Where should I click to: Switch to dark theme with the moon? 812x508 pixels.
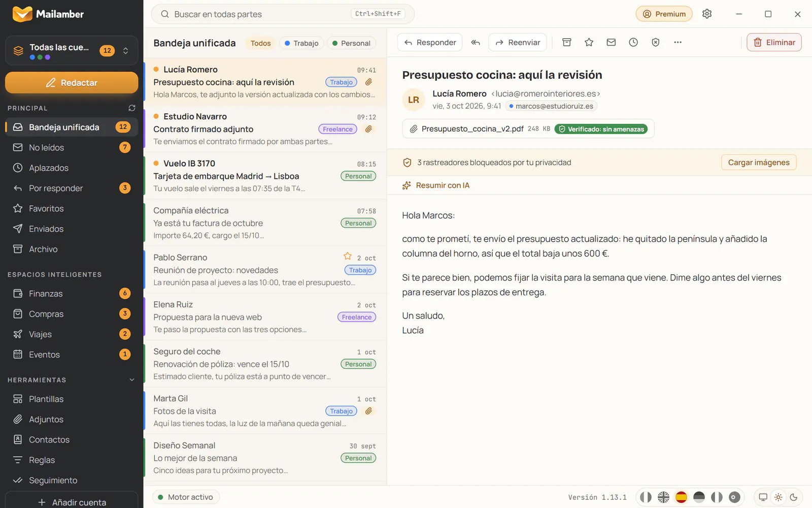(x=794, y=497)
